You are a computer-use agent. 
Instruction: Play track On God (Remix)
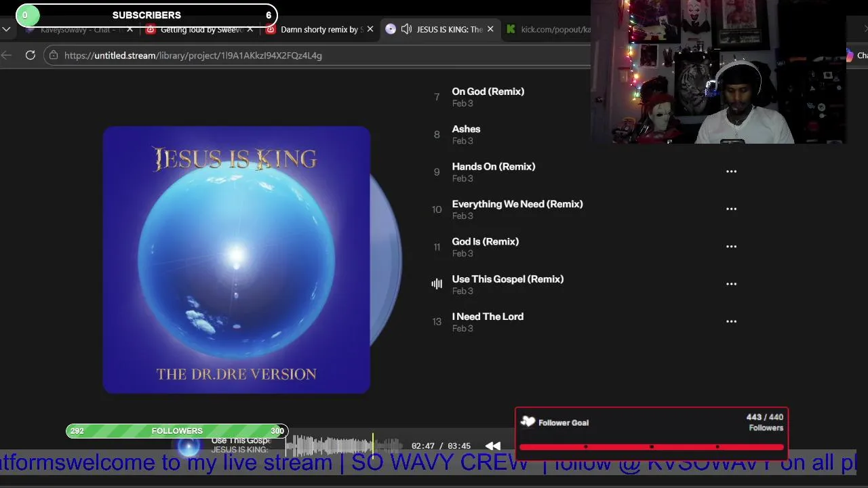click(488, 91)
